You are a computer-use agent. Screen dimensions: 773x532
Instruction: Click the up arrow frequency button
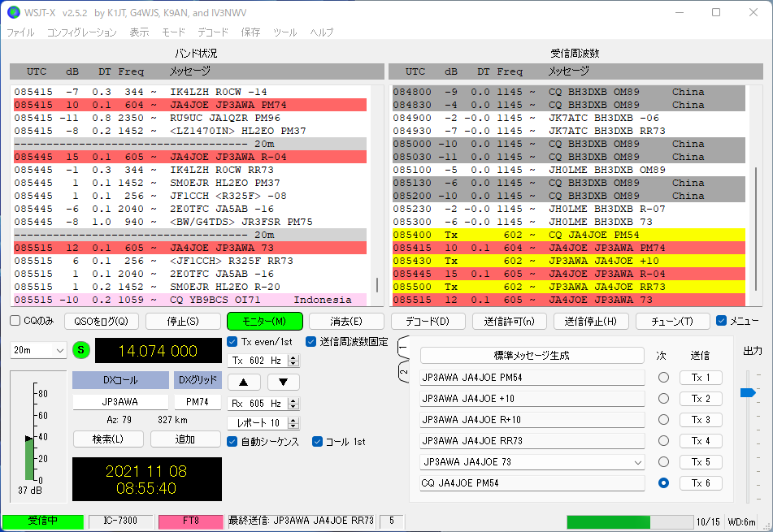tap(244, 383)
